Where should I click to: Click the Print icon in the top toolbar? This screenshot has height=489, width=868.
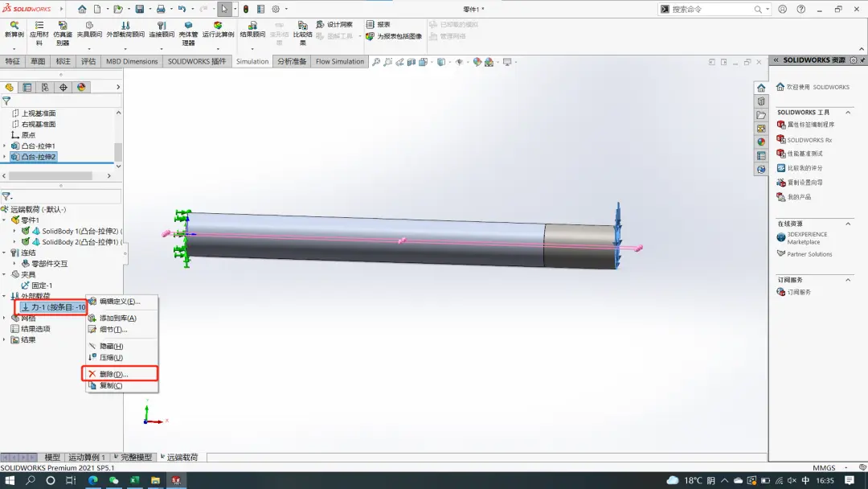tap(161, 9)
